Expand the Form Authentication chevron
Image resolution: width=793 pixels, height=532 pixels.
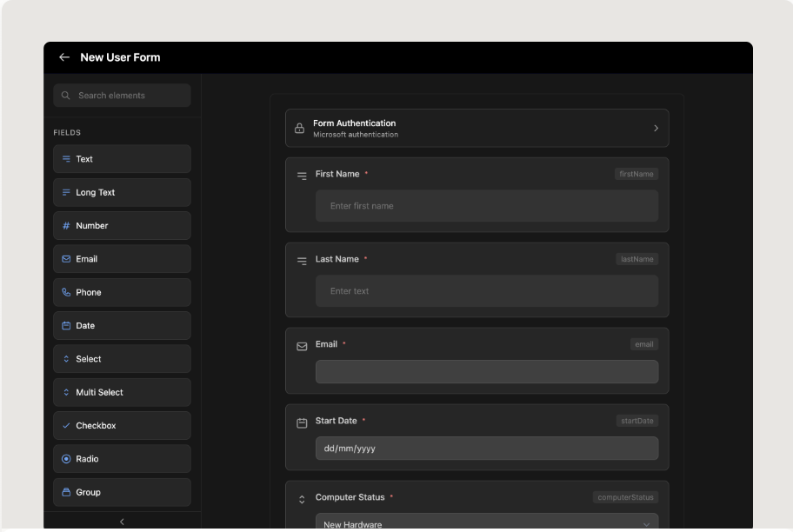pyautogui.click(x=656, y=129)
